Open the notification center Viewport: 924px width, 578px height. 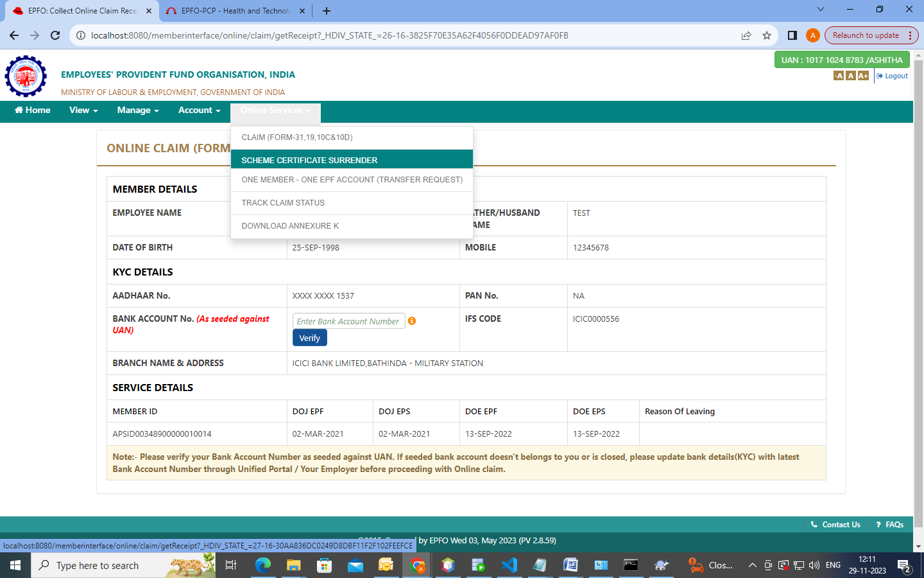[904, 566]
